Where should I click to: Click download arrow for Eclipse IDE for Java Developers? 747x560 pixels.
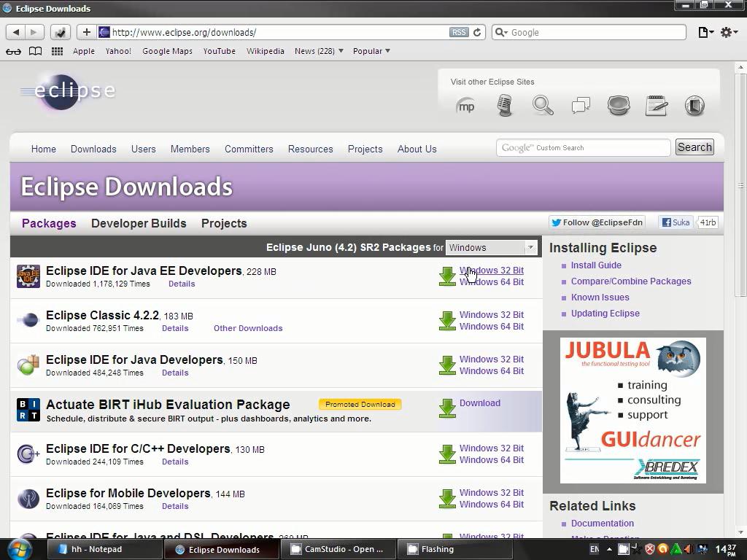click(447, 365)
